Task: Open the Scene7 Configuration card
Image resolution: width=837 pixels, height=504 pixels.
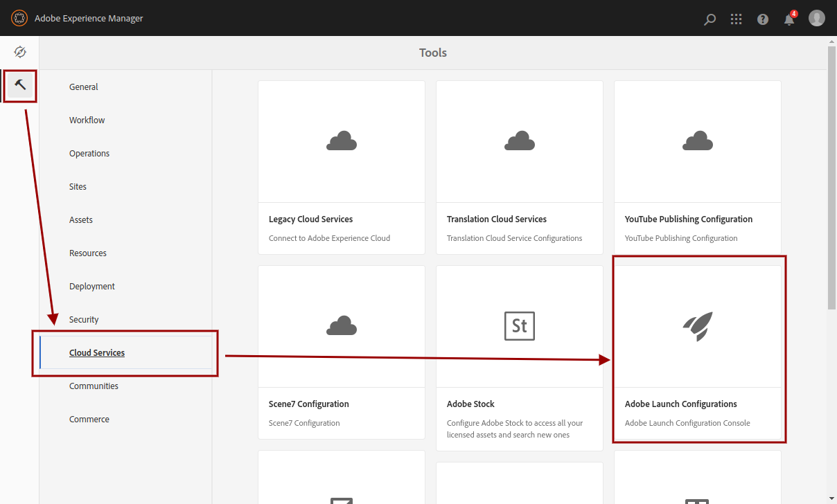Action: coord(341,352)
